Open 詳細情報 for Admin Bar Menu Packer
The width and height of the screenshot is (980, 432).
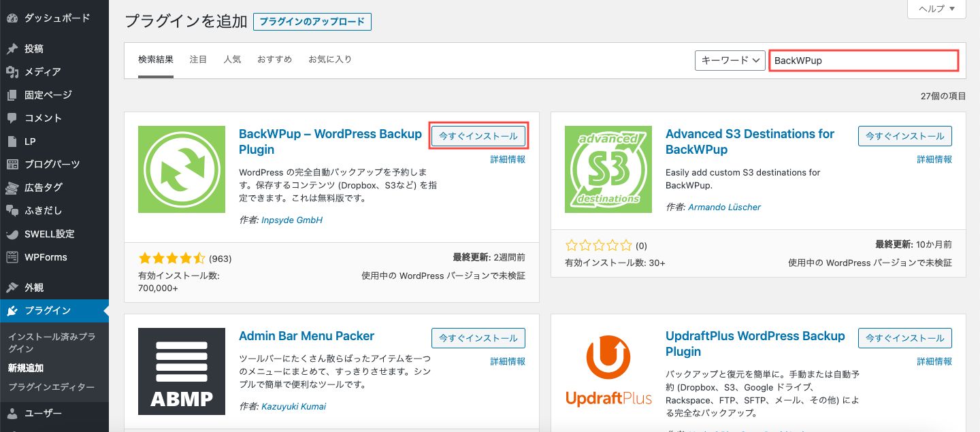click(x=508, y=362)
